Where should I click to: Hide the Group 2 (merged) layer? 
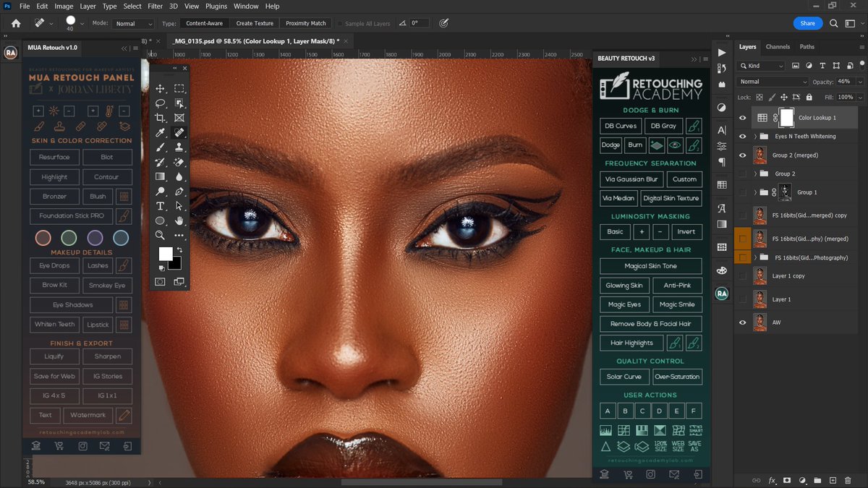(742, 155)
